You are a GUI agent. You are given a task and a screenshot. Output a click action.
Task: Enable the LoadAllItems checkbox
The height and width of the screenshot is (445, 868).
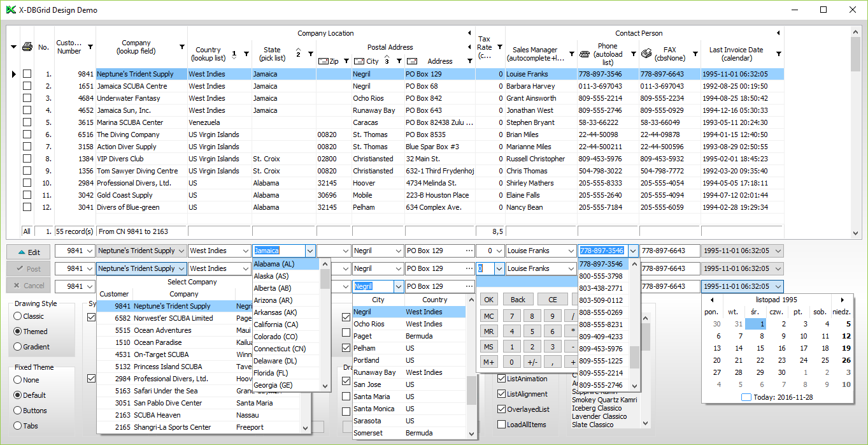click(x=502, y=425)
